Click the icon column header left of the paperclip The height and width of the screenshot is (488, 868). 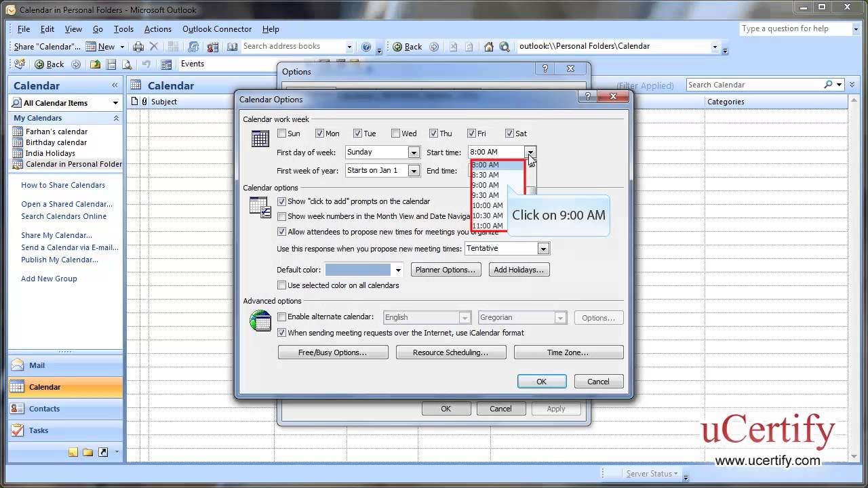point(134,102)
